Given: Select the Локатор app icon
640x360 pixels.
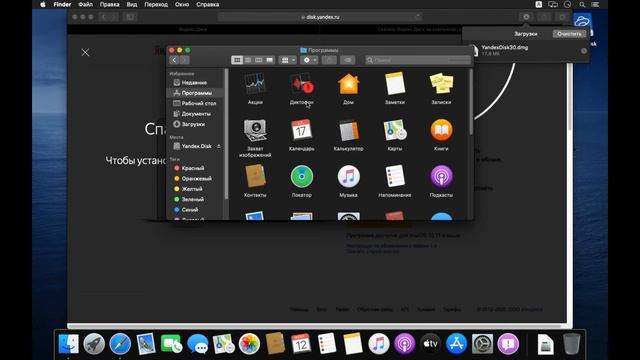Looking at the screenshot, I should coord(302,176).
